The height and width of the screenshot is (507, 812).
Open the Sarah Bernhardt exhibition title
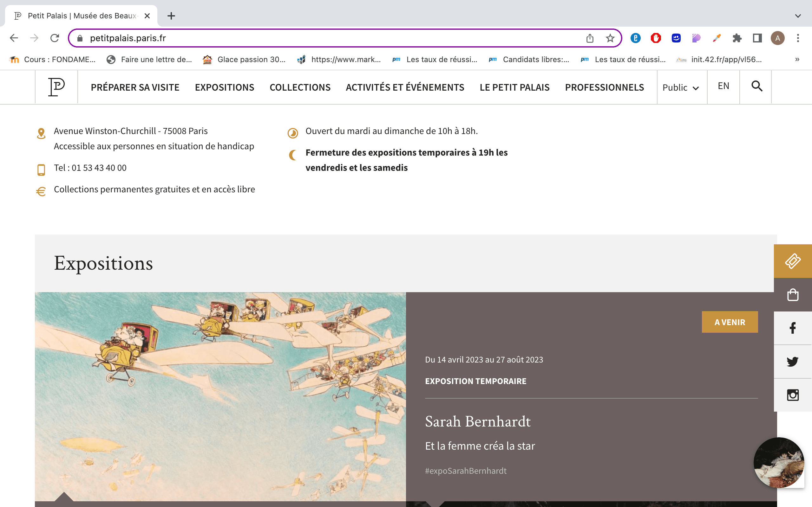coord(477,421)
